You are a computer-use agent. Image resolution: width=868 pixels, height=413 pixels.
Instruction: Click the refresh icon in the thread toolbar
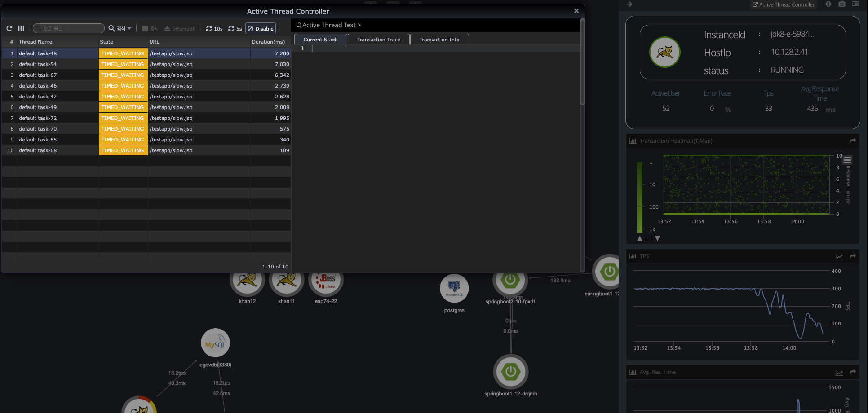pyautogui.click(x=9, y=28)
